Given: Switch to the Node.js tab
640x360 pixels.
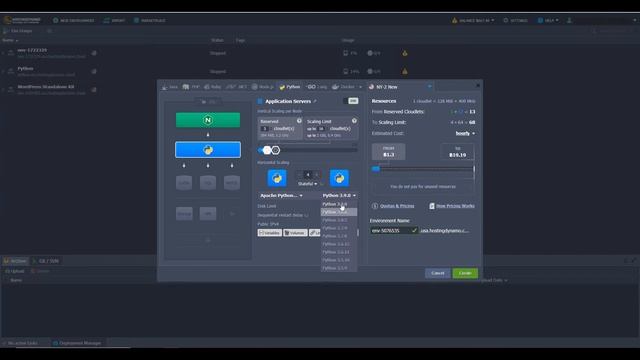Looking at the screenshot, I should click(x=263, y=87).
